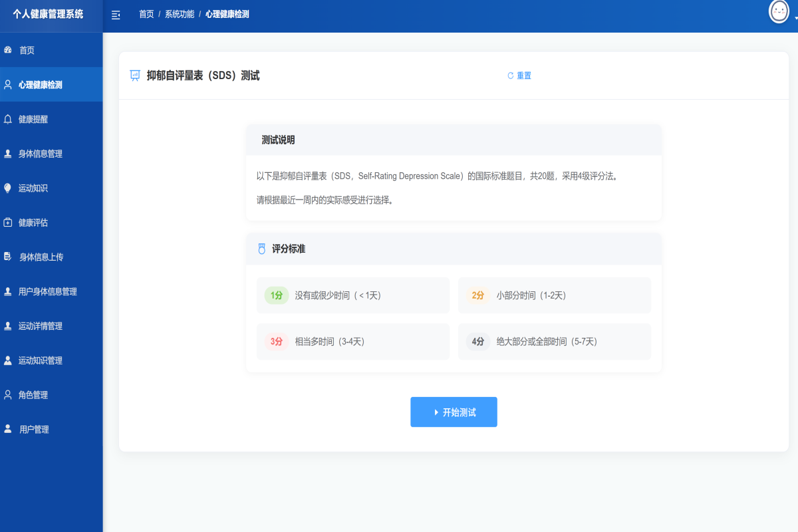Click the refresh icon beside 重置
Viewport: 798px width, 532px height.
pos(509,76)
